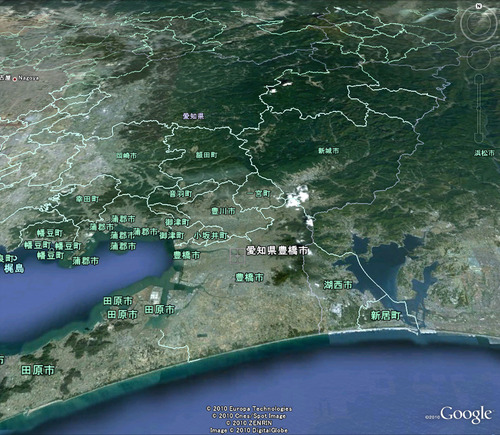The width and height of the screenshot is (500, 435).
Task: Click the zoom-in end of the zoom slider
Action: click(x=479, y=78)
